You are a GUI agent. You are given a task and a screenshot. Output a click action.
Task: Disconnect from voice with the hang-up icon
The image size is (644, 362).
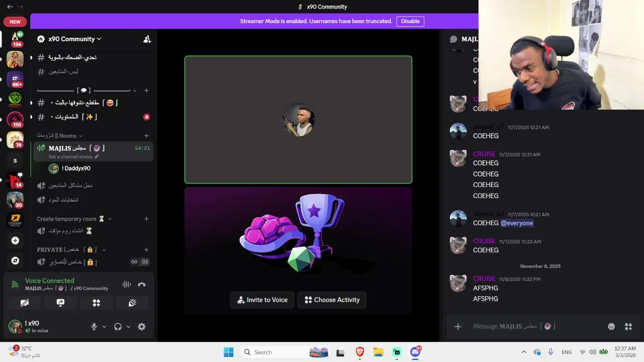(x=142, y=285)
